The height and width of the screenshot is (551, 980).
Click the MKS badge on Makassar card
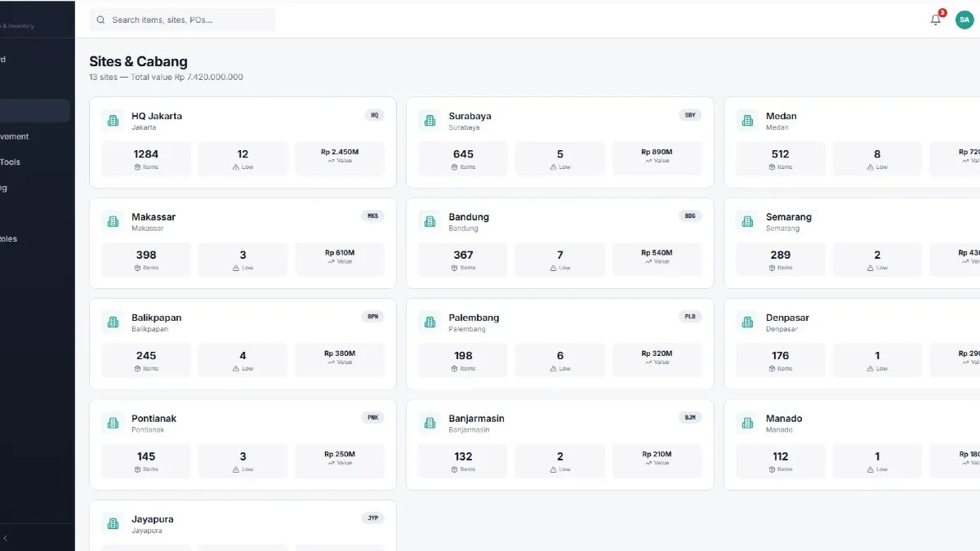373,216
